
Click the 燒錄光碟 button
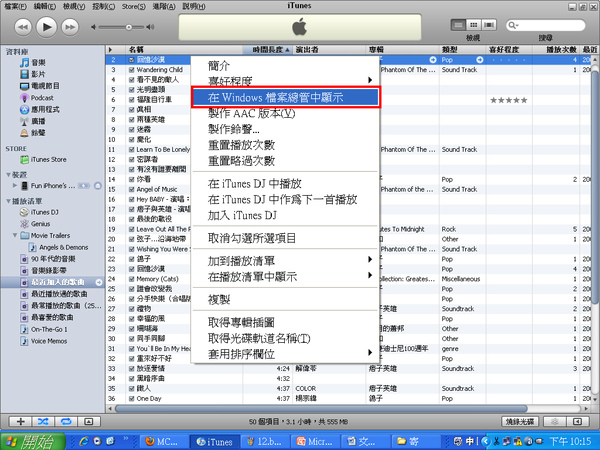520,422
